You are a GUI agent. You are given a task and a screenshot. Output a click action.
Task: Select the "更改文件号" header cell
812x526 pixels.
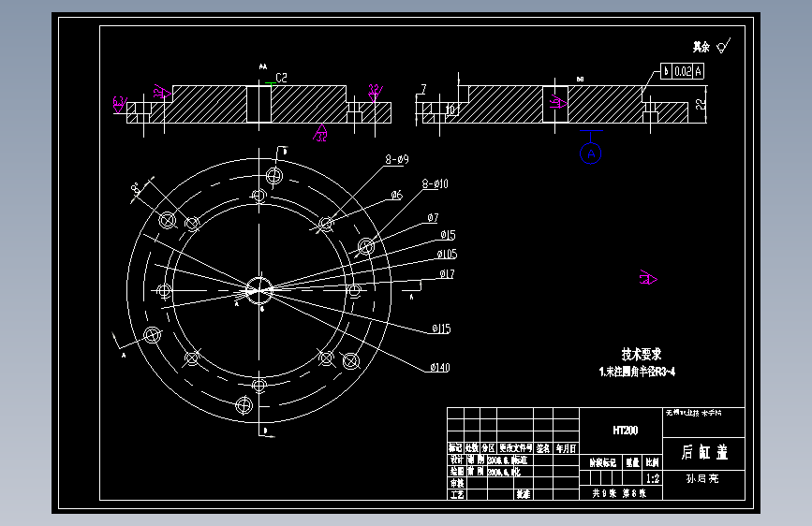(515, 448)
